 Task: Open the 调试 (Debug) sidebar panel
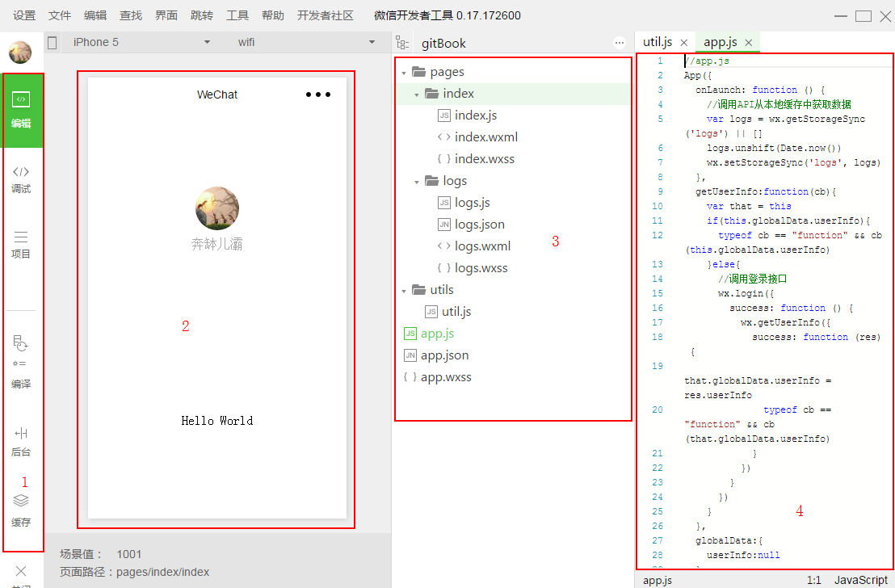(21, 179)
